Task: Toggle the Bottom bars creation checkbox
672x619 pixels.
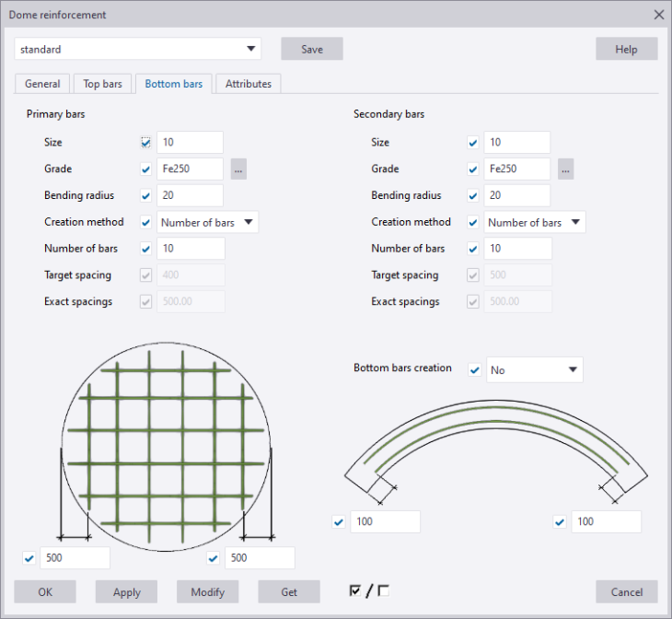Action: (x=474, y=369)
